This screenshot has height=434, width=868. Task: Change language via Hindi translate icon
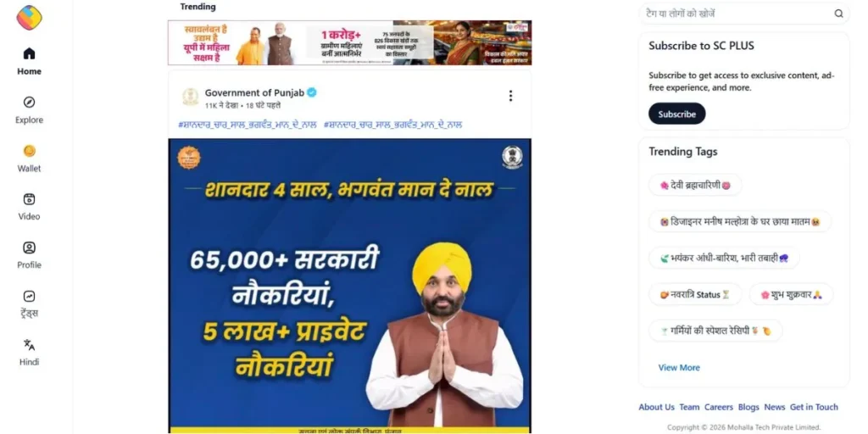pyautogui.click(x=30, y=344)
